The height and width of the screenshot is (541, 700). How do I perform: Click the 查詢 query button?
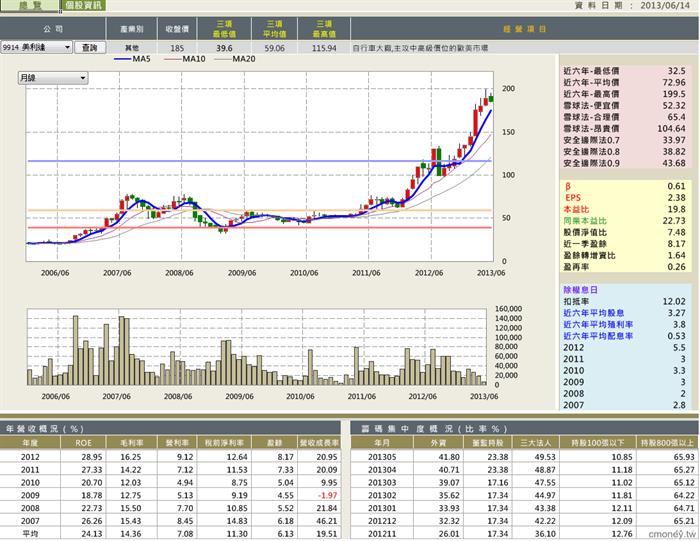pos(90,47)
